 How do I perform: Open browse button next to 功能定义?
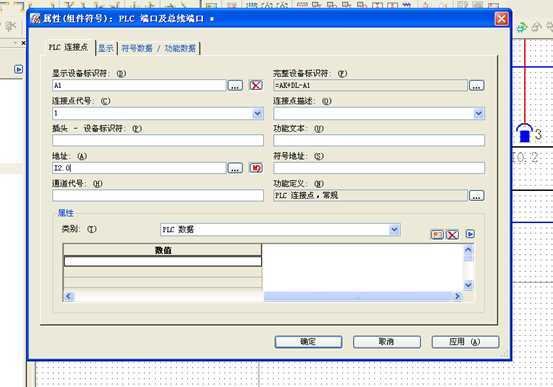476,196
